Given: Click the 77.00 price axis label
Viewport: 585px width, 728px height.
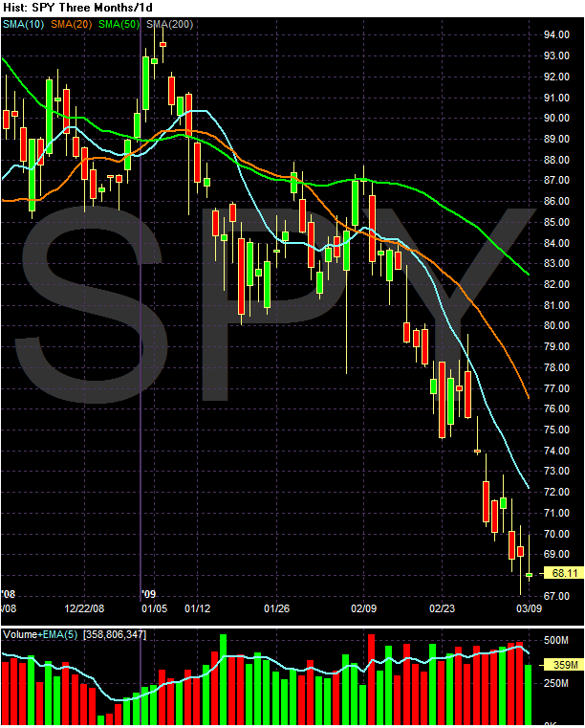Looking at the screenshot, I should click(x=556, y=388).
